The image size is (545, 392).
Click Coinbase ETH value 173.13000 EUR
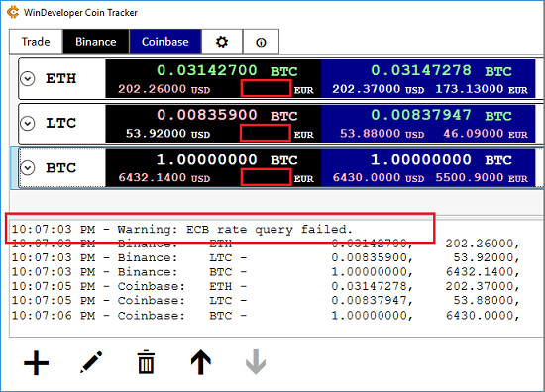(x=482, y=89)
